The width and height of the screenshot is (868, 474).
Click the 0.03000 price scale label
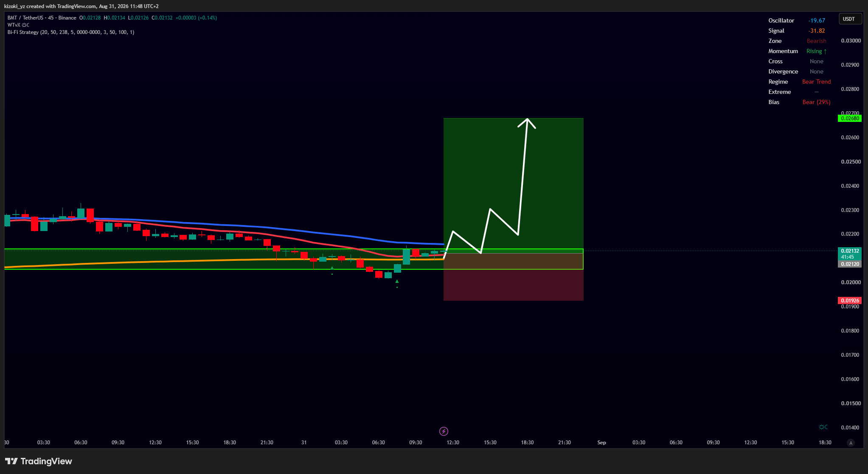click(x=851, y=41)
